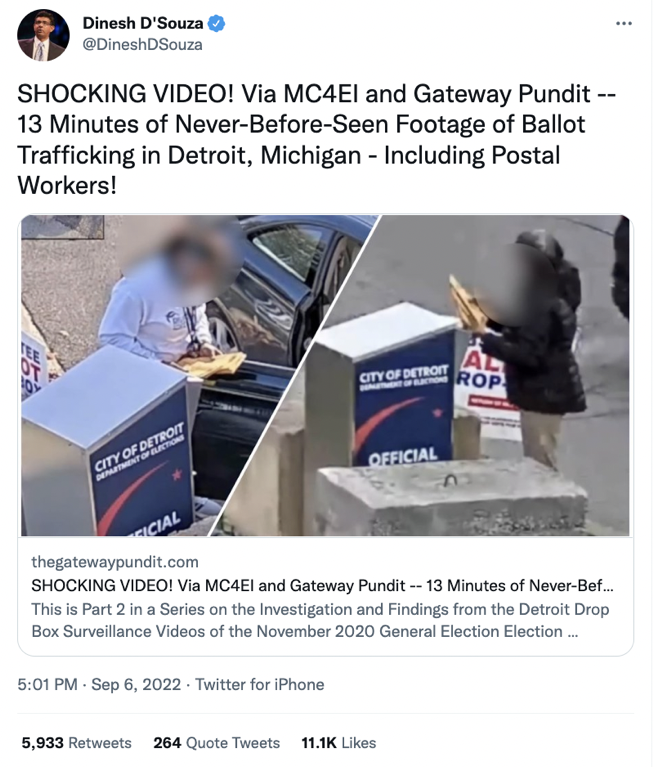Click the blue verified badge
This screenshot has width=654, height=767.
(x=217, y=23)
